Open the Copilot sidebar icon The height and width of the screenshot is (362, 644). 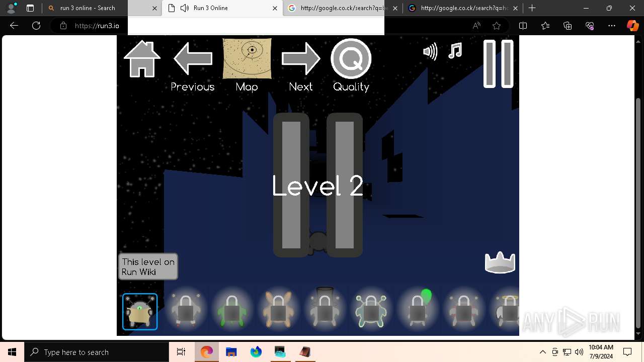[632, 26]
